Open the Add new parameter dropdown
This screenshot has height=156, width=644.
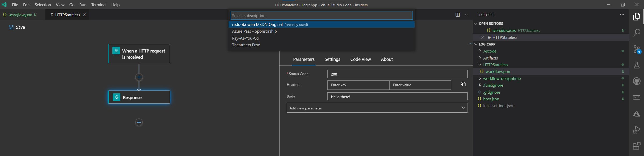coord(377,108)
